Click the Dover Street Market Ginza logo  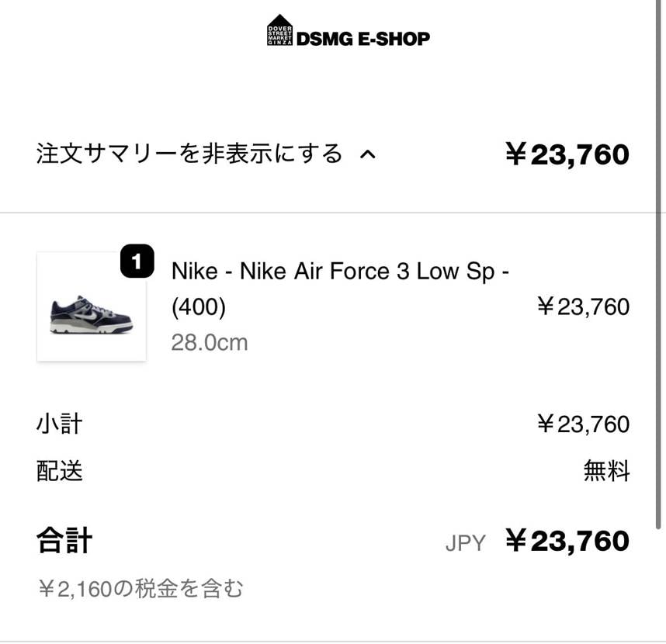279,32
